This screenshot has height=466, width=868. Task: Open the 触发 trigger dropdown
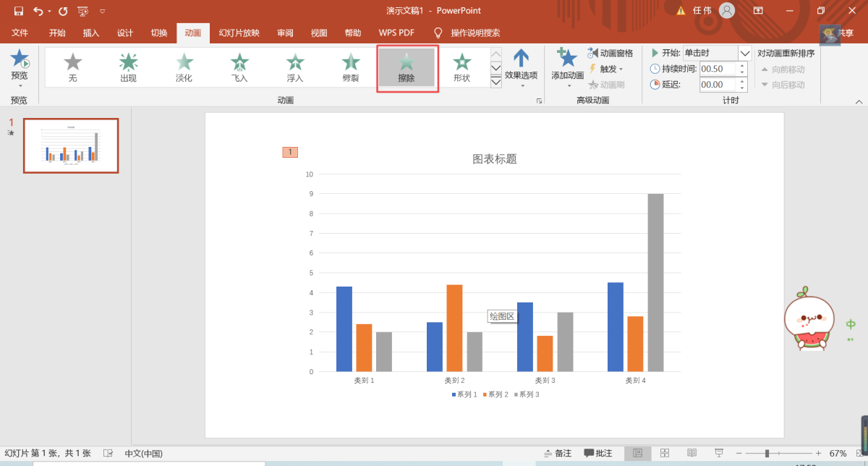(607, 69)
